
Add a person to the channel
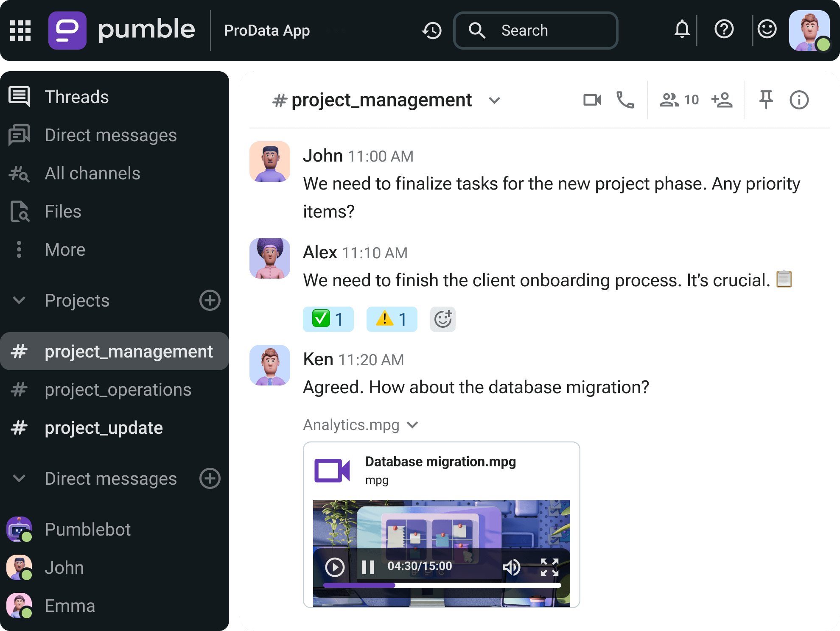click(x=721, y=100)
